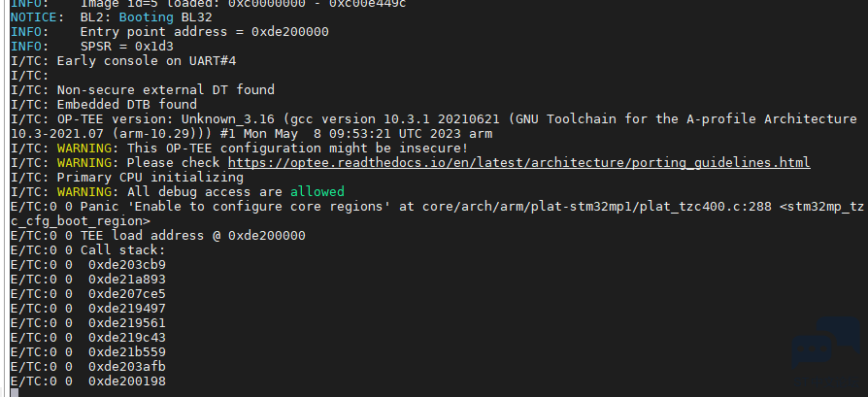Click call stack address 0xde207ce5

point(127,293)
